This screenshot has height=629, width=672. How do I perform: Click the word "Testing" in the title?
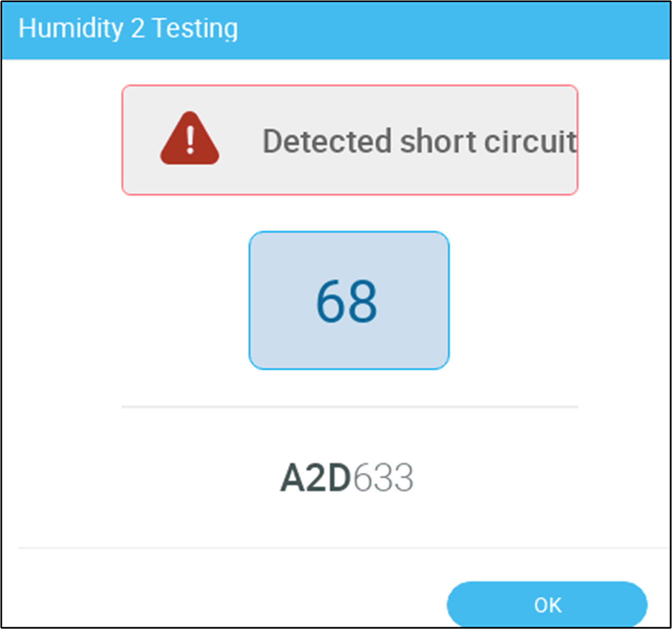195,28
